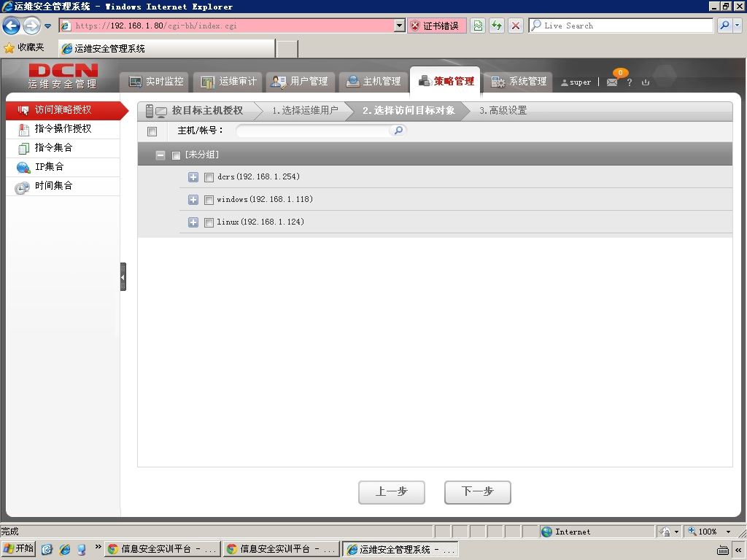Viewport: 747px width, 560px height.
Task: Check the windows(192.168.1.118) checkbox
Action: pyautogui.click(x=209, y=200)
